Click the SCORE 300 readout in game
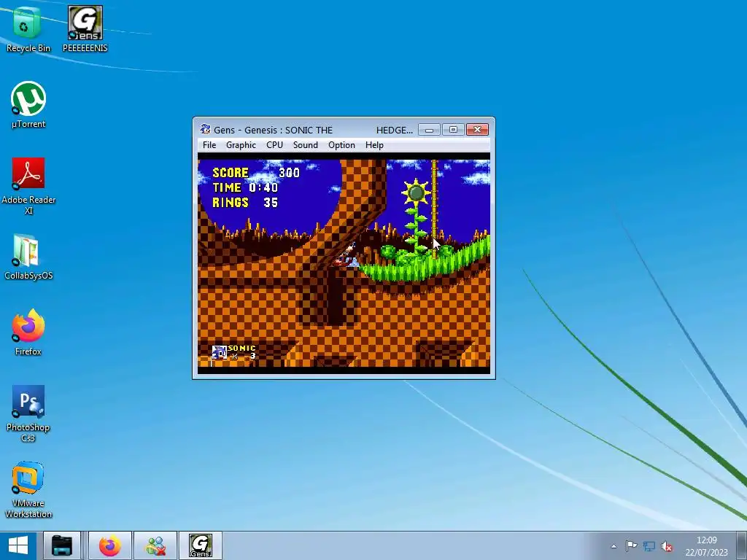Image resolution: width=747 pixels, height=560 pixels. (256, 172)
